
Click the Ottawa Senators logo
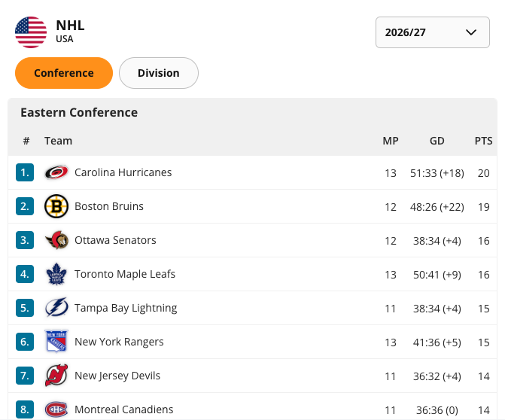point(56,240)
